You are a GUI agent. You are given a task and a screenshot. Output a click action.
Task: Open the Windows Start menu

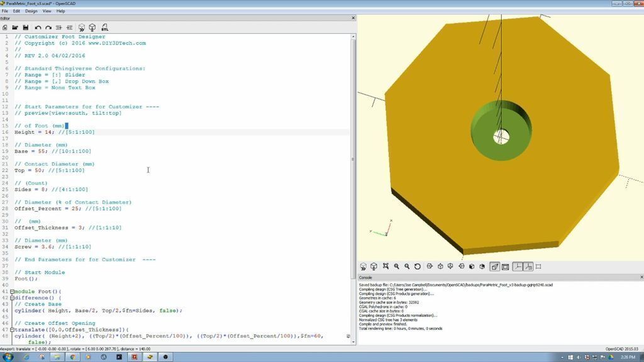(x=9, y=357)
